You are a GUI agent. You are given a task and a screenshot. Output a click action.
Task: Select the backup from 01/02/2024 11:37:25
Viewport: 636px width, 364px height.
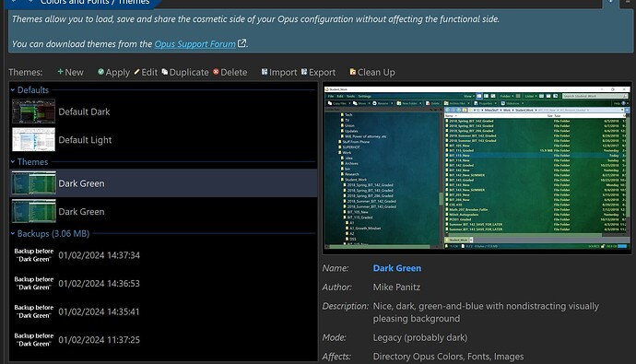163,340
